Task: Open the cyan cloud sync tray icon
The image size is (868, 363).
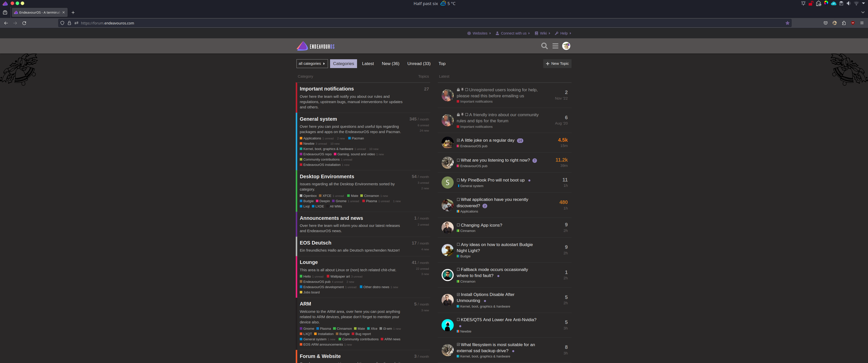Action: coord(833,3)
